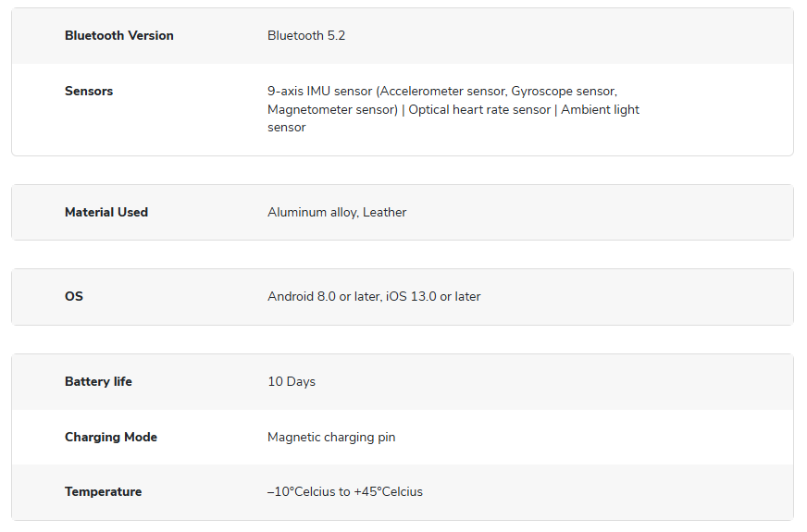
Task: Click the Gyroscope sensor text
Action: click(563, 91)
